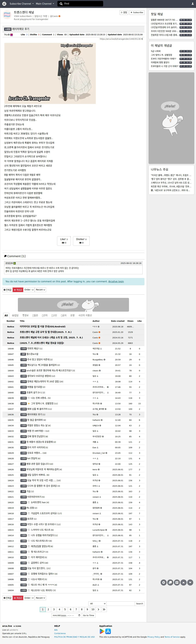Click the article list floating button
This screenshot has width=196, height=644.
coord(177,582)
